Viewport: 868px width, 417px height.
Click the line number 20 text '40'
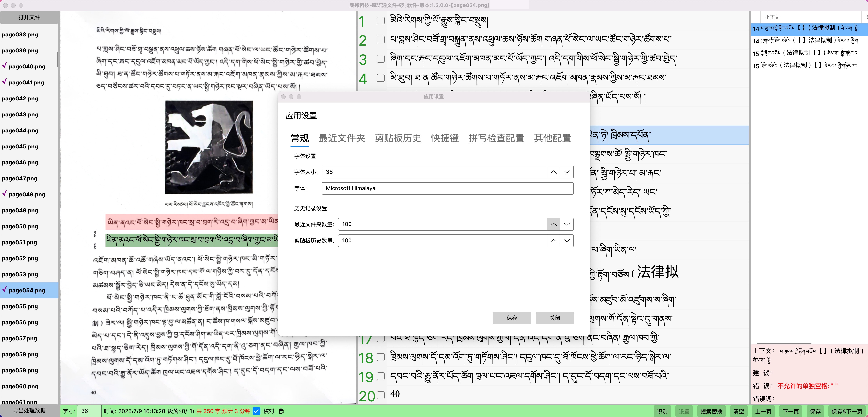[395, 394]
